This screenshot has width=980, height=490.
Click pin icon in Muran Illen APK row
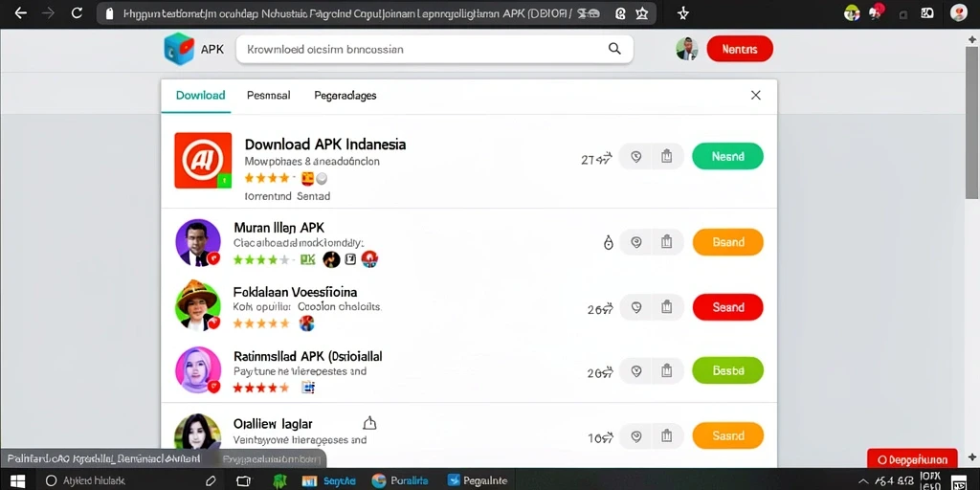pyautogui.click(x=636, y=242)
